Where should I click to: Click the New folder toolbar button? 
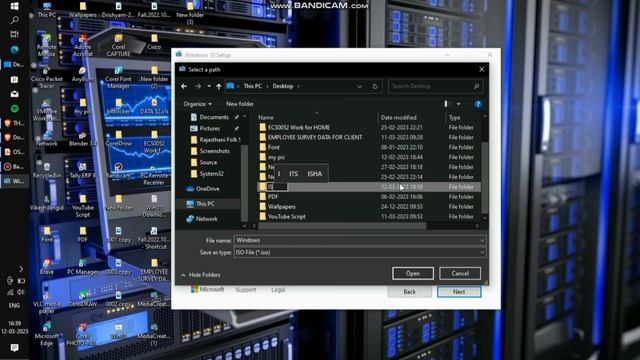pyautogui.click(x=240, y=104)
